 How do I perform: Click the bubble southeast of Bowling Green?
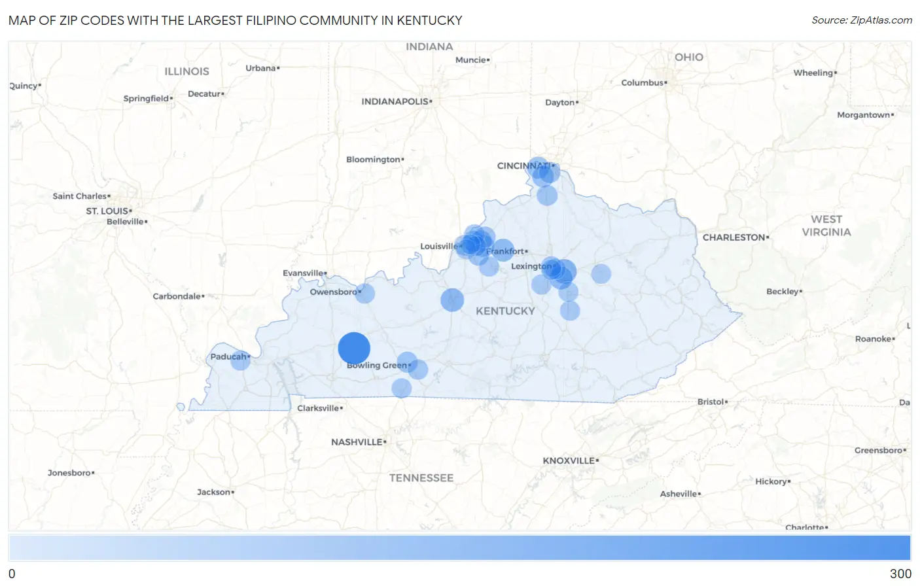pyautogui.click(x=417, y=370)
